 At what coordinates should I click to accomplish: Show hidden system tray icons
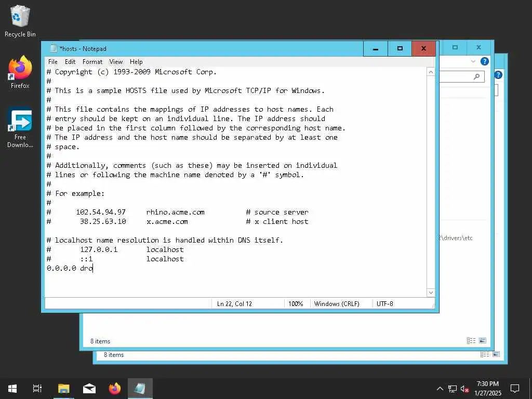coord(440,389)
